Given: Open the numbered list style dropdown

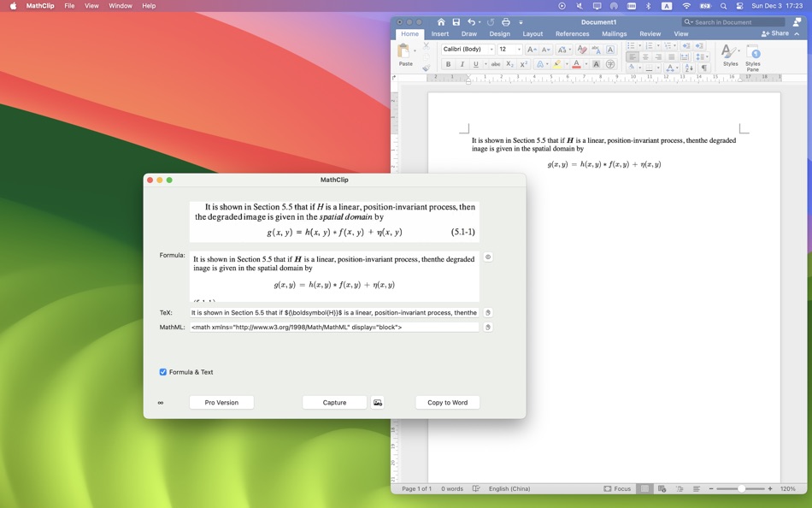Looking at the screenshot, I should click(658, 45).
